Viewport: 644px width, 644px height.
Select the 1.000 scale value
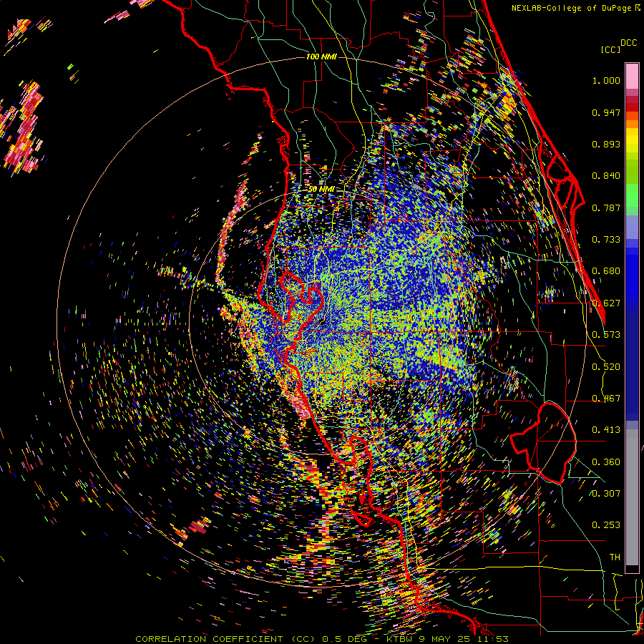pos(606,80)
